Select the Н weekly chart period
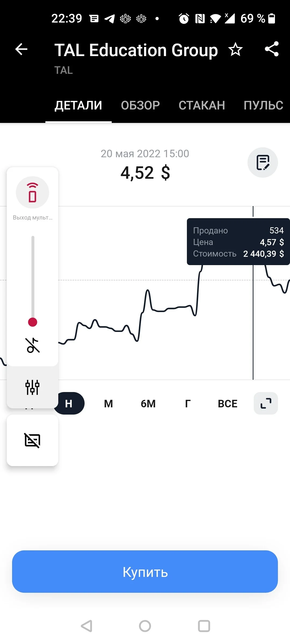Viewport: 290px width, 644px height. click(69, 403)
